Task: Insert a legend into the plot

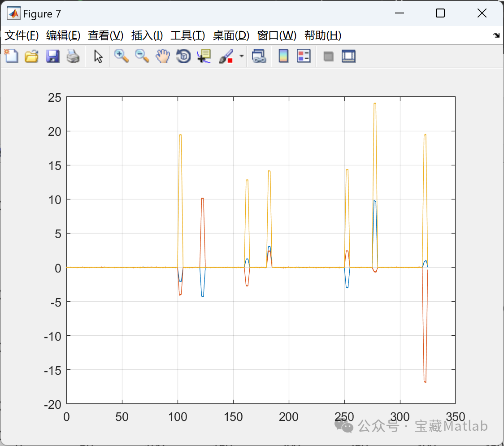Action: click(x=304, y=56)
